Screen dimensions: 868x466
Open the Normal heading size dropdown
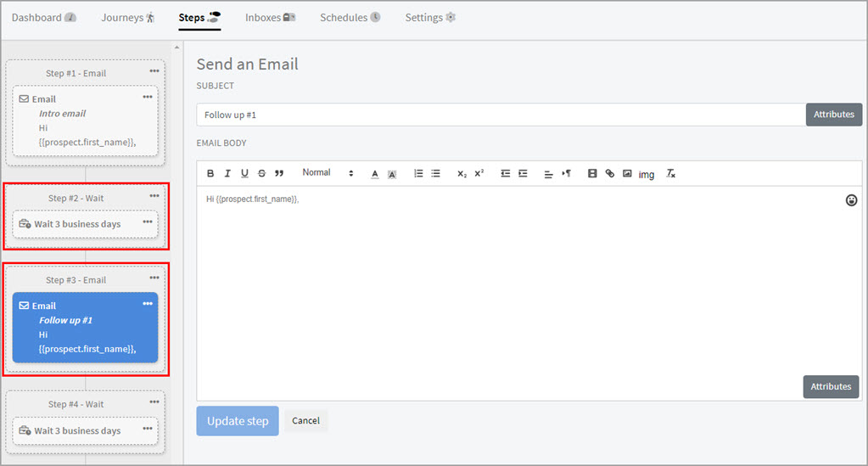point(328,173)
